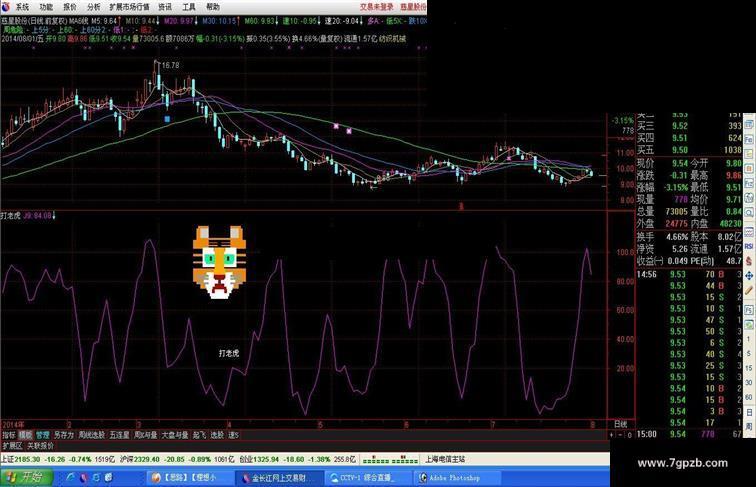The image size is (756, 487).
Task: Click the 交易未登录 link
Action: point(377,7)
